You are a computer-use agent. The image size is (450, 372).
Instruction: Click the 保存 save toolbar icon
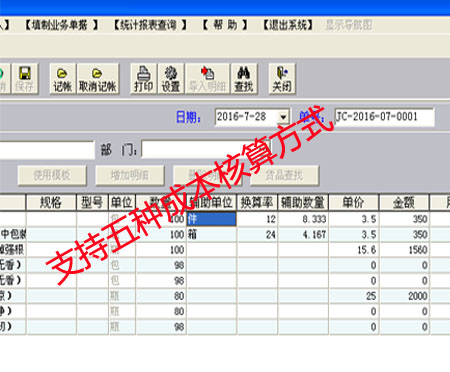pyautogui.click(x=25, y=79)
